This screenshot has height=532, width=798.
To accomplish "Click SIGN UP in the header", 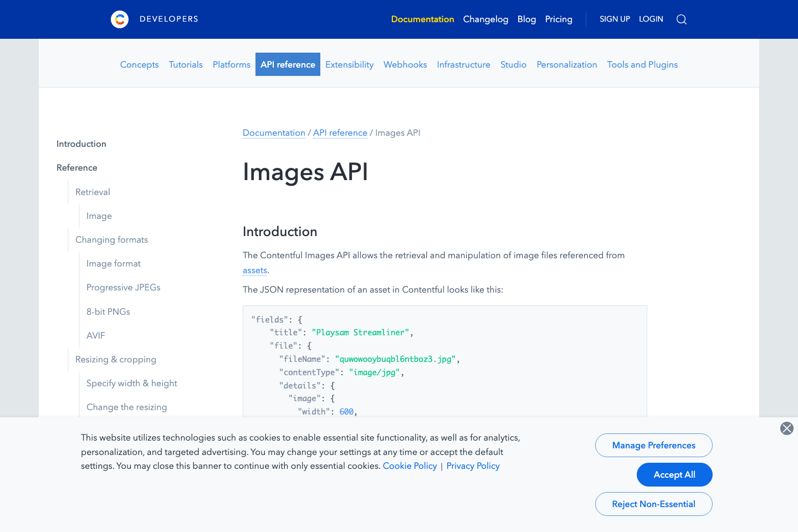I will coord(615,19).
